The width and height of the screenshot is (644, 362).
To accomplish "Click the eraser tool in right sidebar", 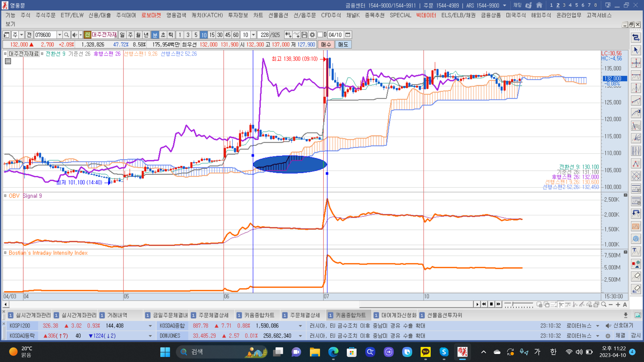I will pos(636,276).
